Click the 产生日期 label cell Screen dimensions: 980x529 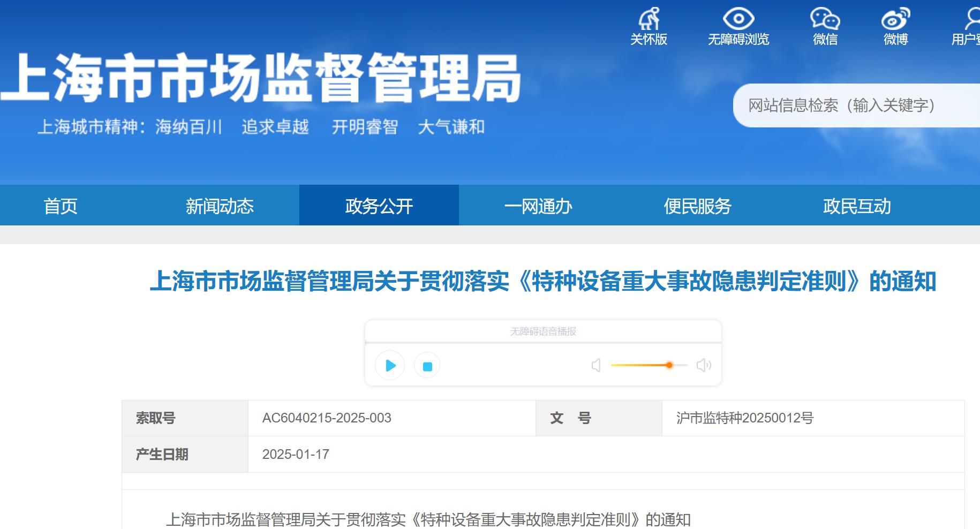(x=185, y=455)
